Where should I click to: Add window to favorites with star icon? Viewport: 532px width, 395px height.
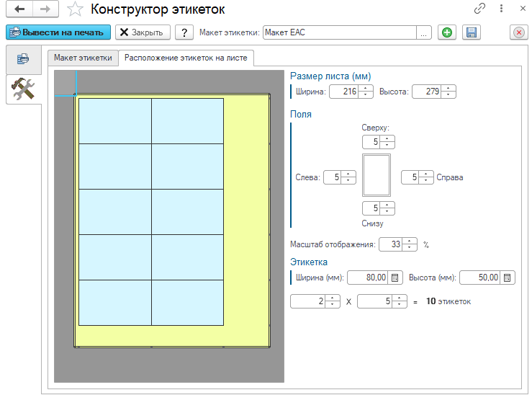click(73, 9)
